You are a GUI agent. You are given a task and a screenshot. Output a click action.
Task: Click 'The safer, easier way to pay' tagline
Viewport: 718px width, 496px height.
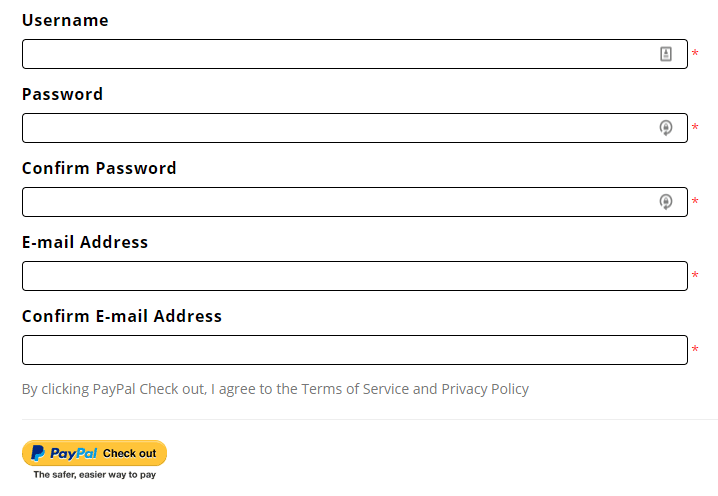[94, 474]
